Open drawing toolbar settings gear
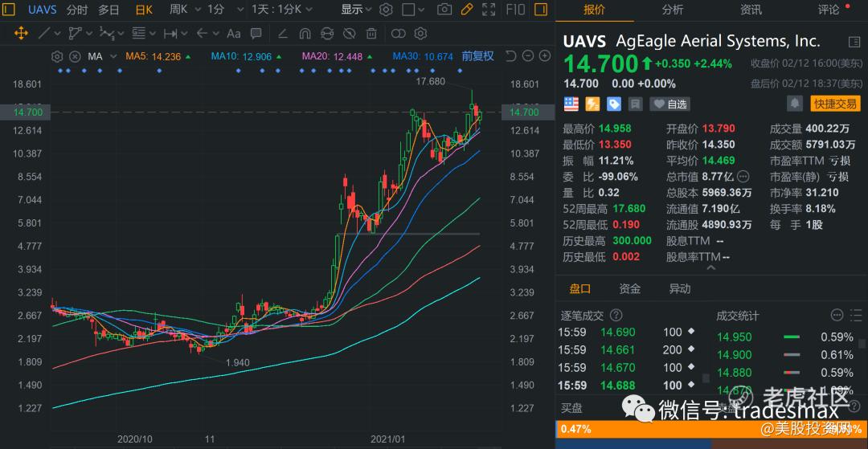Viewport: 868px width, 449px height. pos(420,34)
